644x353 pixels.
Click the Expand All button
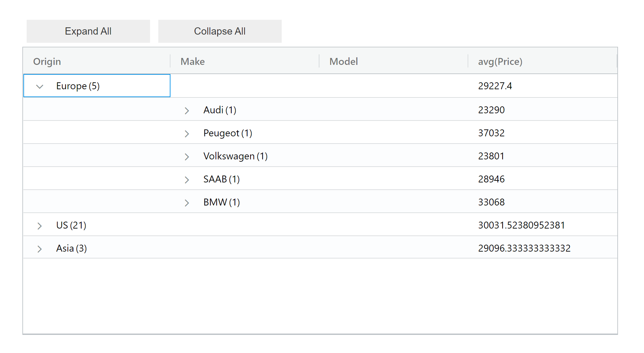coord(88,31)
